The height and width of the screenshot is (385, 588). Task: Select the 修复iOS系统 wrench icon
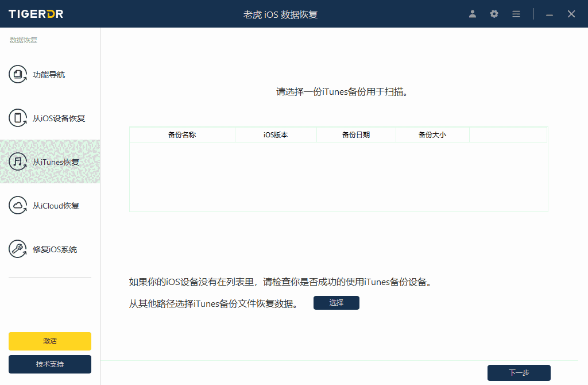click(18, 249)
